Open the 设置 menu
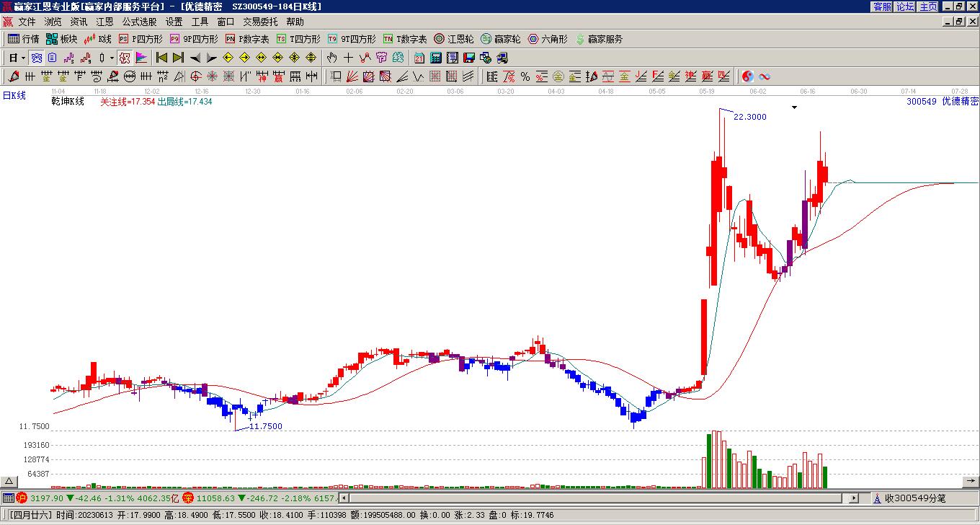This screenshot has width=980, height=525. tap(174, 22)
